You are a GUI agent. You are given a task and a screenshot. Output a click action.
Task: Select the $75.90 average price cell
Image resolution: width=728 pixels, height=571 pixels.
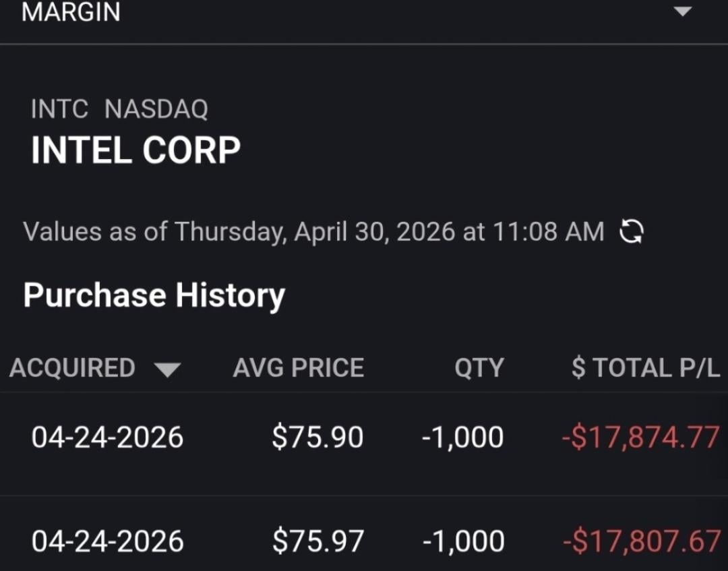(317, 438)
